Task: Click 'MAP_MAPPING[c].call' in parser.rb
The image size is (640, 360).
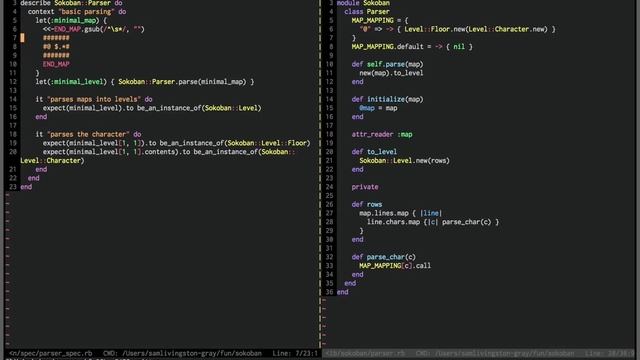Action: [395, 266]
